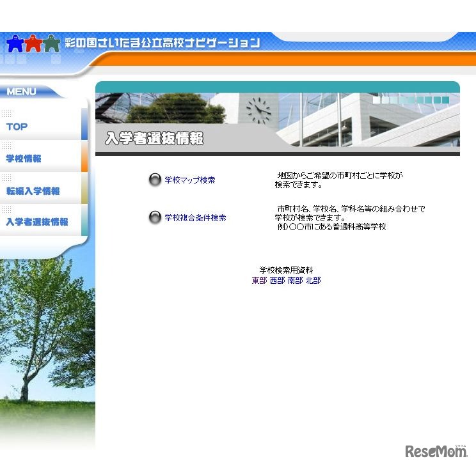Open the 学校マップ検索 link
This screenshot has height=466, width=476.
(x=189, y=180)
